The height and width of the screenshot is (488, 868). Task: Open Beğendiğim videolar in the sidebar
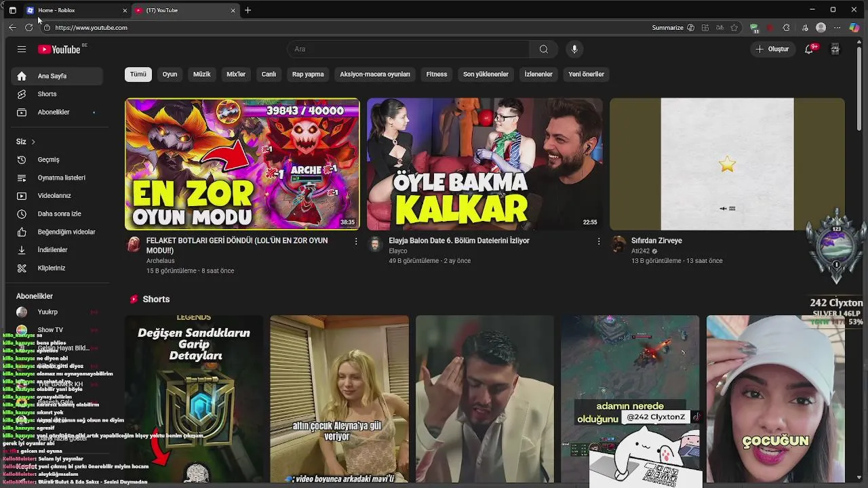pos(57,232)
